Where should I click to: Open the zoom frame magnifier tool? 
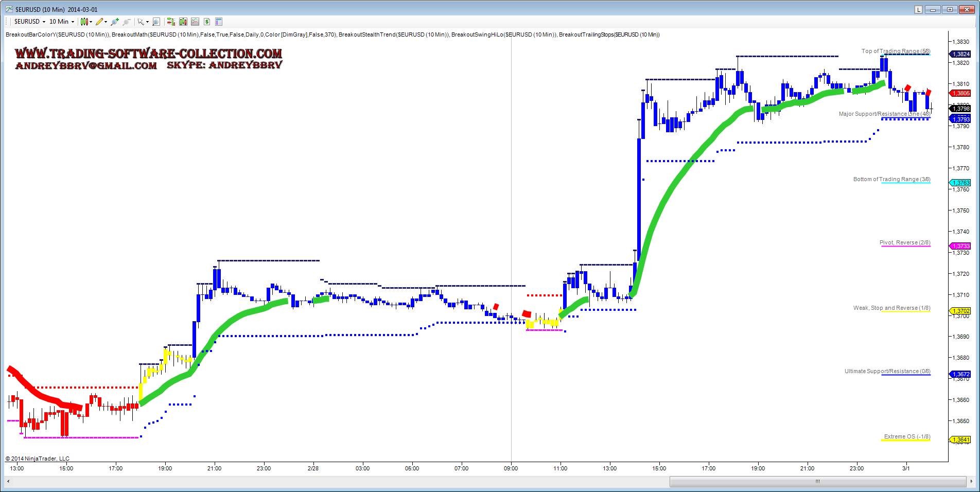(156, 22)
